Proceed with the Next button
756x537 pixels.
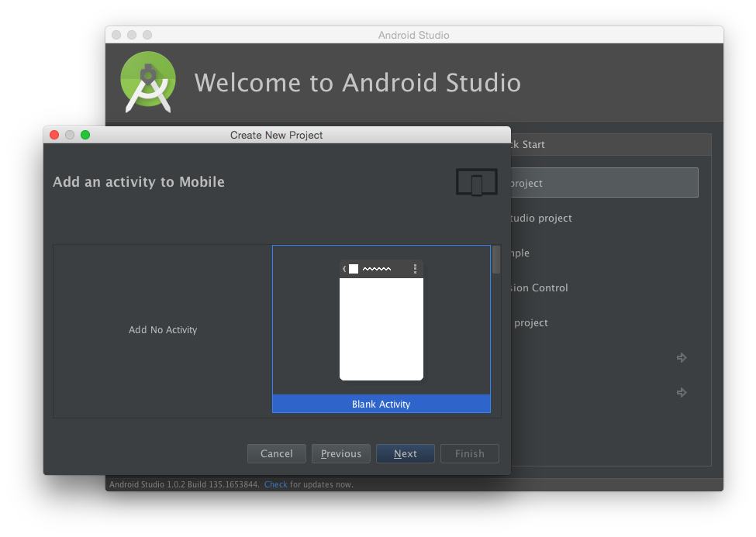tap(405, 453)
